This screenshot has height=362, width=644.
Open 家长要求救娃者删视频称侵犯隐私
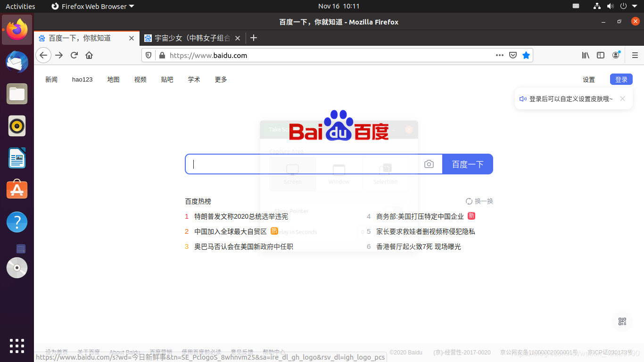coord(426,231)
